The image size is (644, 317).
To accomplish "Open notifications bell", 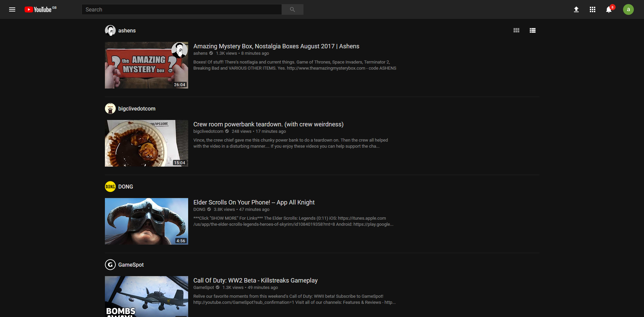I will 609,9.
